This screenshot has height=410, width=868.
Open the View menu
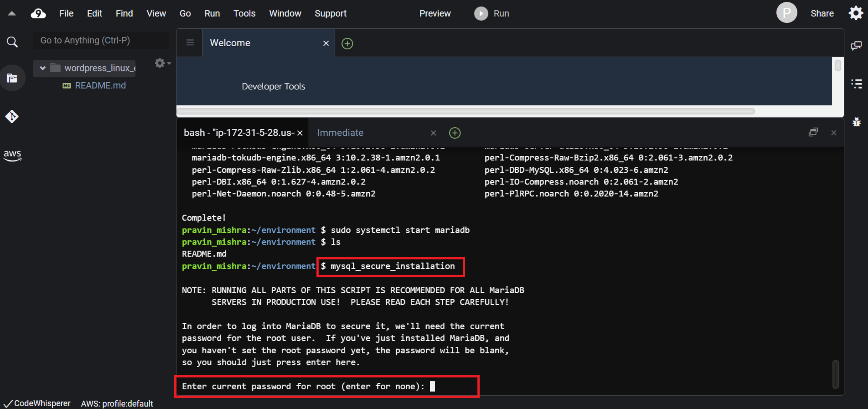[x=156, y=13]
